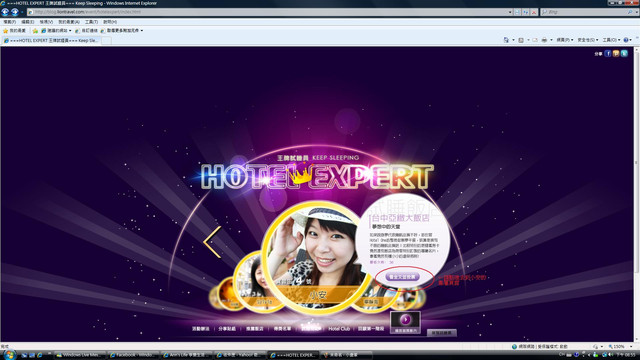Click the browser Forward arrow button
The height and width of the screenshot is (360, 640).
coord(15,12)
